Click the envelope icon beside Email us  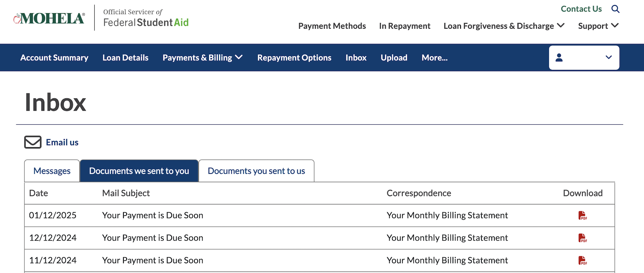(x=33, y=142)
